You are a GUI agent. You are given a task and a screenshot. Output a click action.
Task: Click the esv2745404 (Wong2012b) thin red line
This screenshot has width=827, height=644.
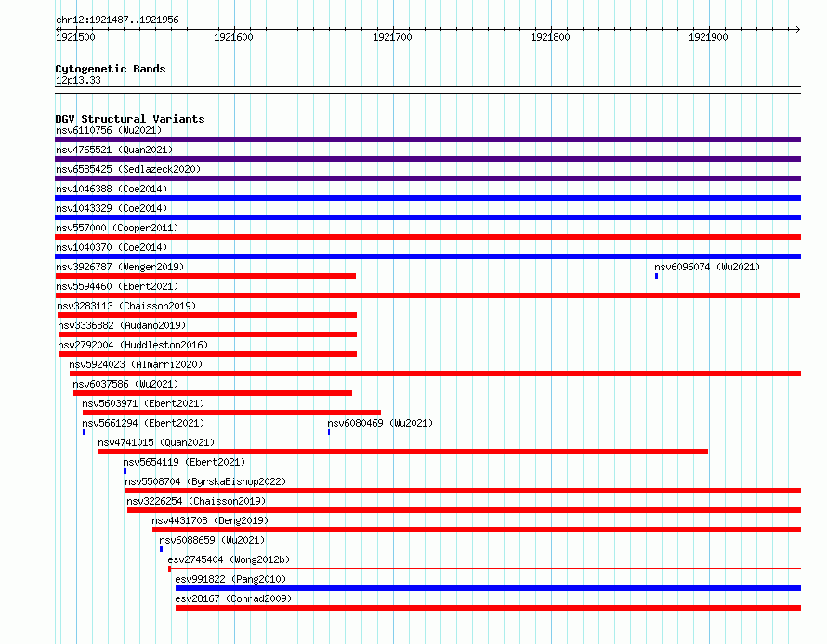[x=485, y=569]
